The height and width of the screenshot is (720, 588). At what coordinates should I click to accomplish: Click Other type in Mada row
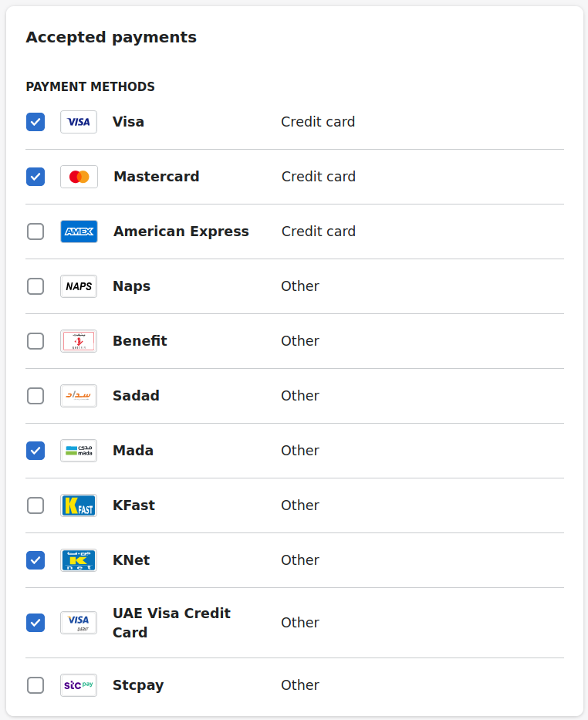coord(300,451)
